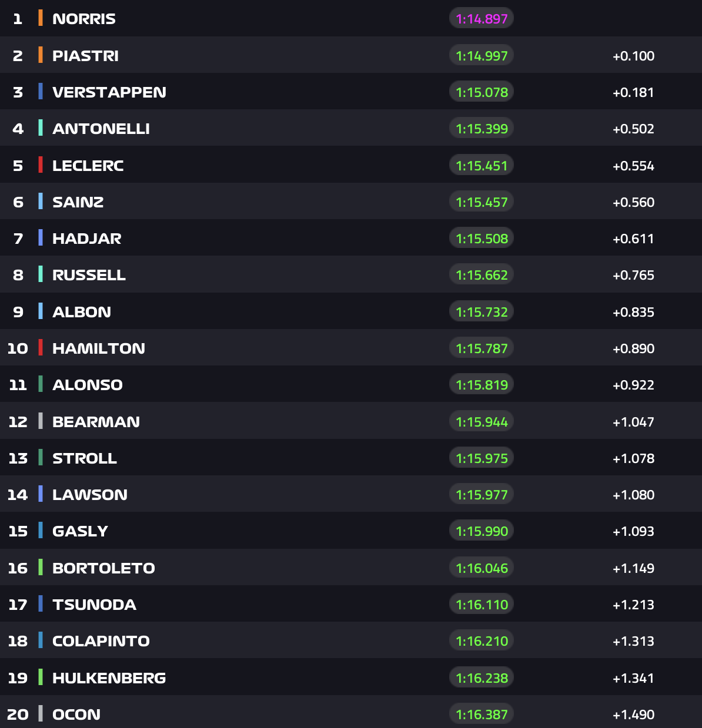Click Hadjar's gap value +0.611
The image size is (702, 728).
(x=633, y=239)
